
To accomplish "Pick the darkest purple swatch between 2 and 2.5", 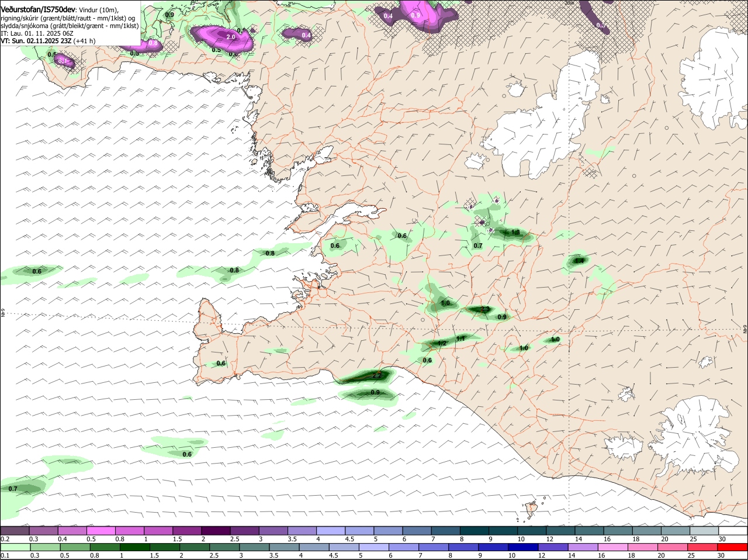I will coord(216,531).
